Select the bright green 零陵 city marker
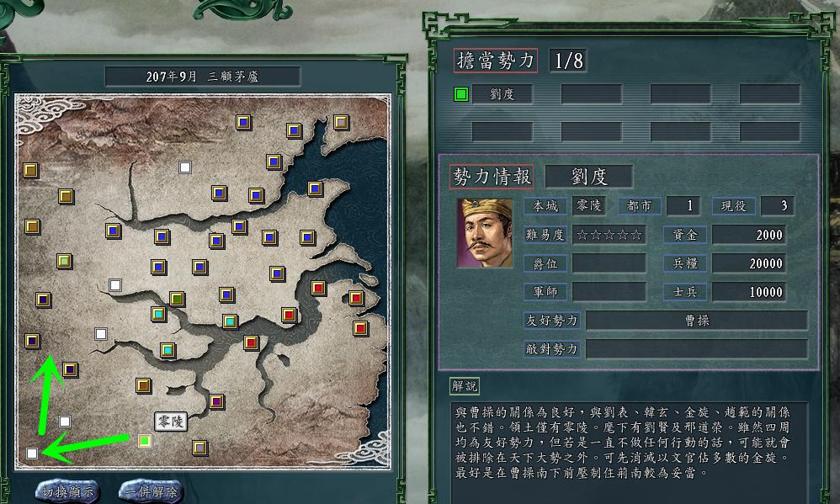Viewport: 840px width, 504px height. tap(145, 441)
